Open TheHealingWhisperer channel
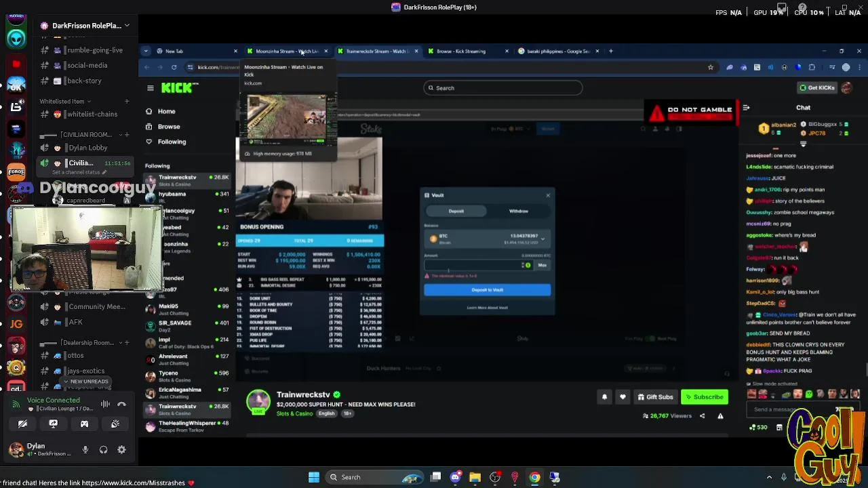This screenshot has width=868, height=488. point(186,426)
